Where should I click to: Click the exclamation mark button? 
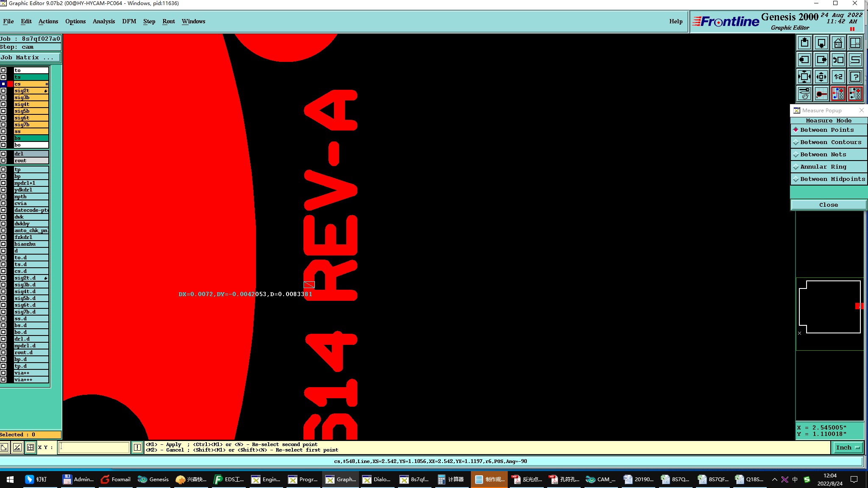[137, 447]
